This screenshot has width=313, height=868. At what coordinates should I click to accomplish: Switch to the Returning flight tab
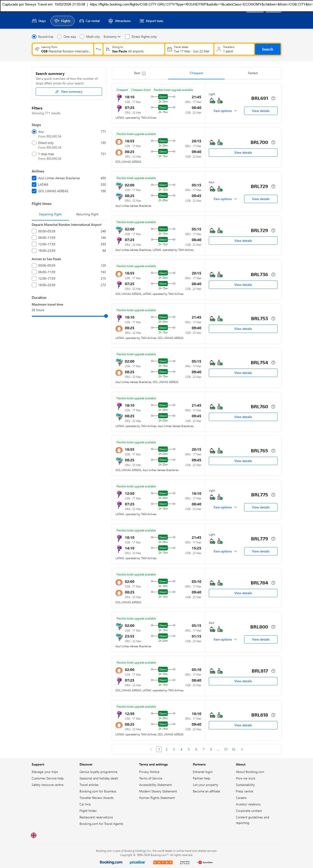[x=87, y=214]
